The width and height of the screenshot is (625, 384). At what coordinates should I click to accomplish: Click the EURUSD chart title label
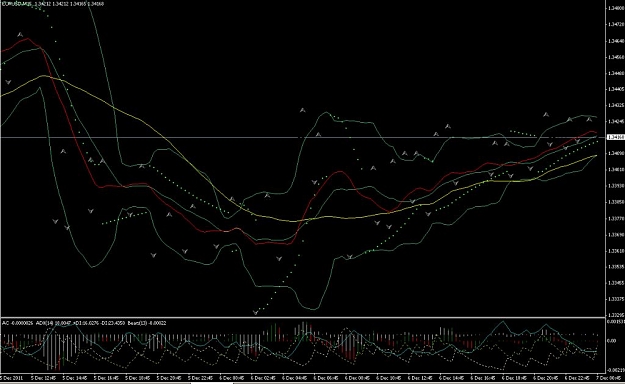53,4
